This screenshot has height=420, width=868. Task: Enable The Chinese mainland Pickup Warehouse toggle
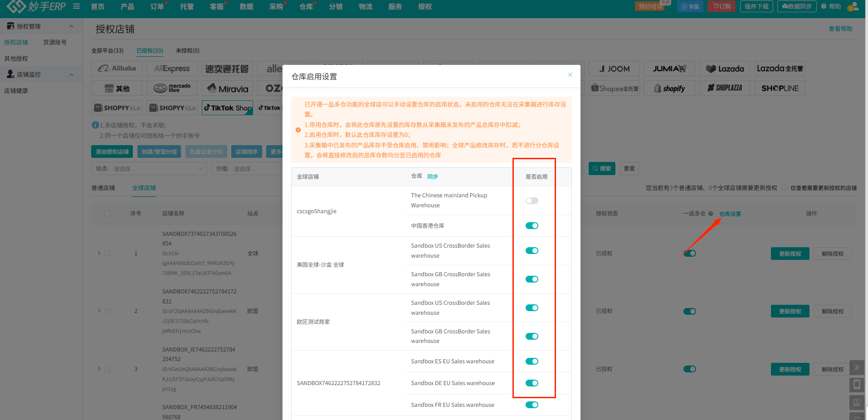tap(532, 200)
